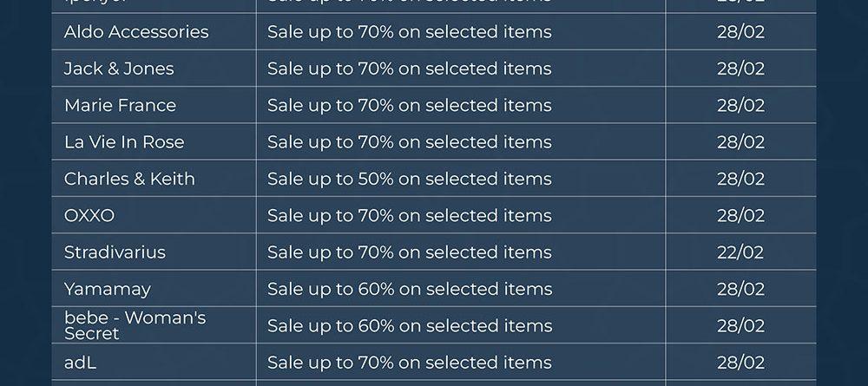868x386 pixels.
Task: Click the sale text for bebe - Woman's Secret
Action: click(x=409, y=326)
